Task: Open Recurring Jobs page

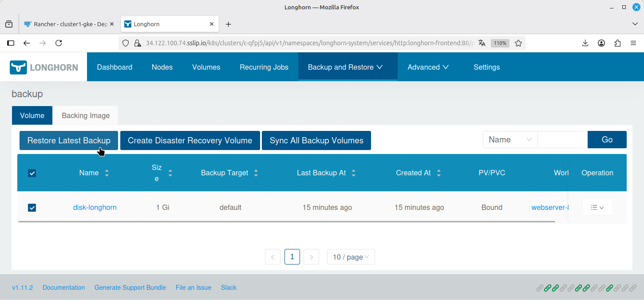Action: click(264, 67)
